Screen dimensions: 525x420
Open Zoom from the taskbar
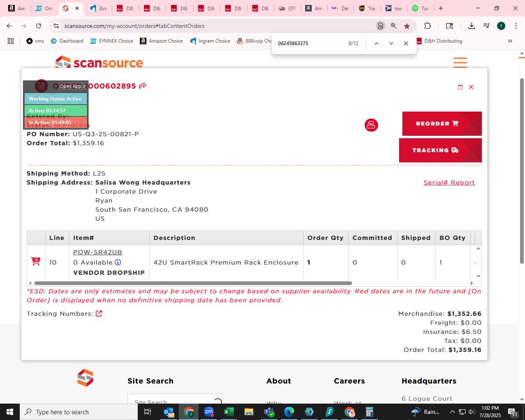(209, 412)
